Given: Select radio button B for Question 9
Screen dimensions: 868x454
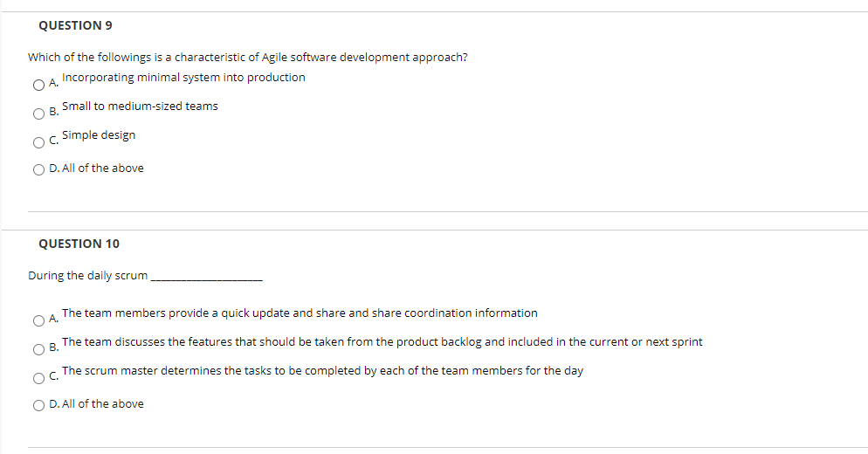Looking at the screenshot, I should pyautogui.click(x=39, y=113).
